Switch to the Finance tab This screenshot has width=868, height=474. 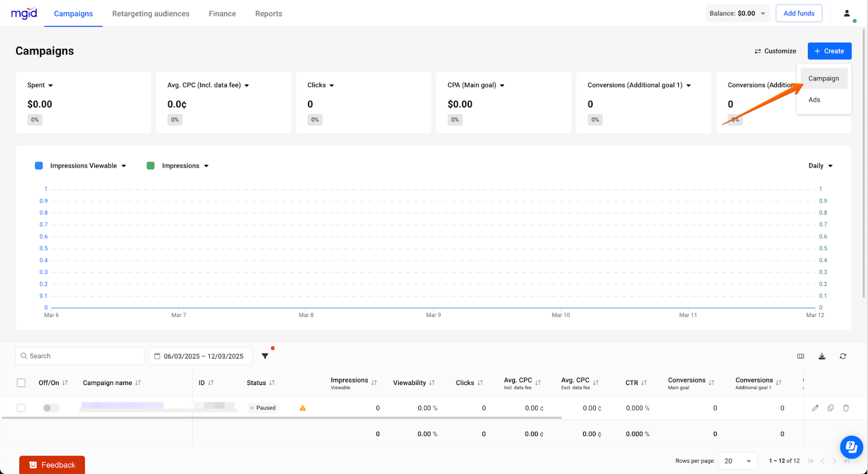(x=222, y=14)
